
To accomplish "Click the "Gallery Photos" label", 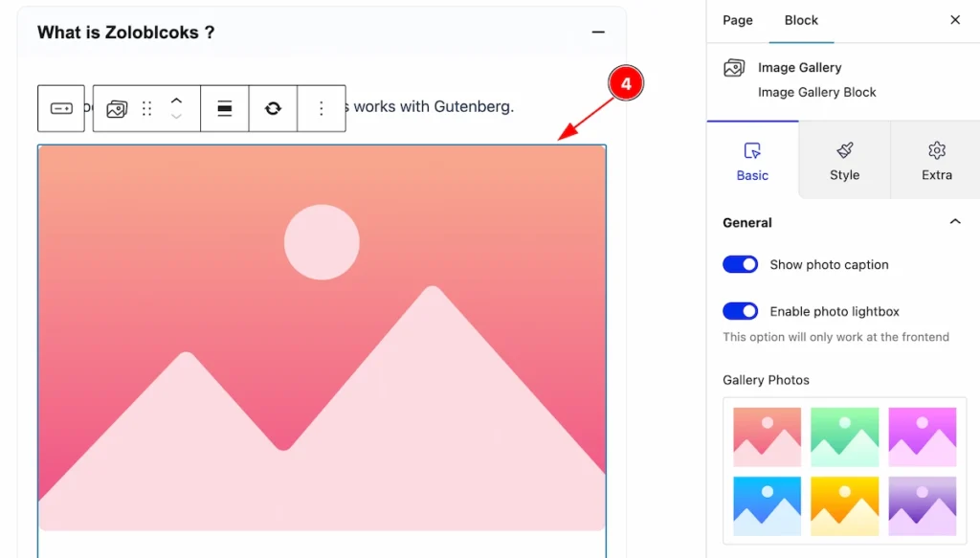I will click(766, 380).
